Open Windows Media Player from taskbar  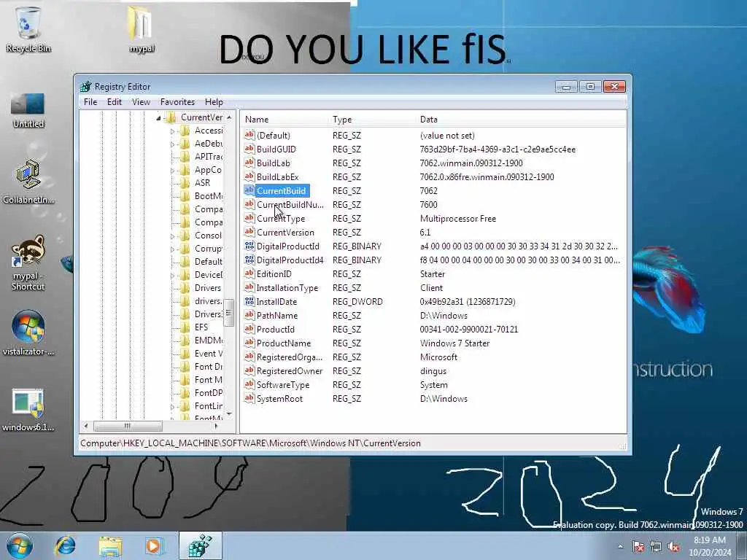pyautogui.click(x=155, y=545)
